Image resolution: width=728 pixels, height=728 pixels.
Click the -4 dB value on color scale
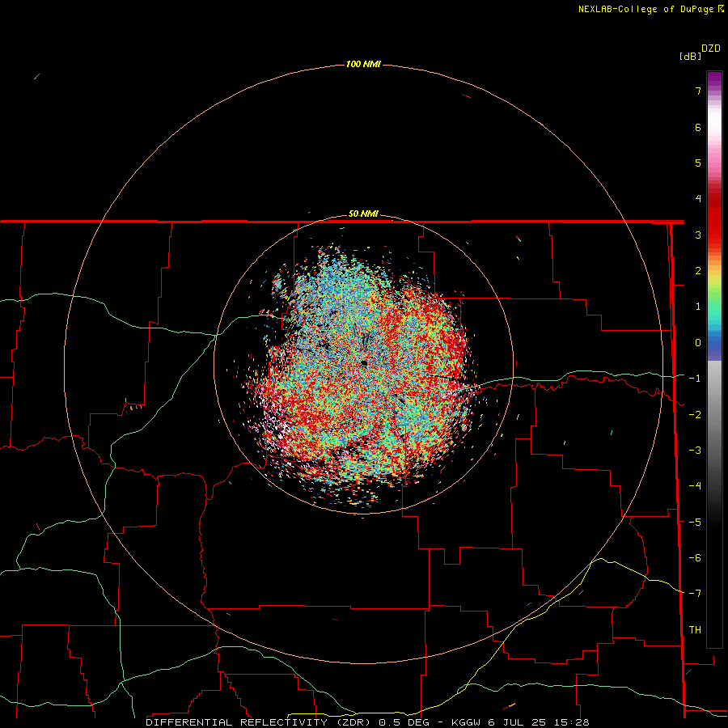[695, 486]
